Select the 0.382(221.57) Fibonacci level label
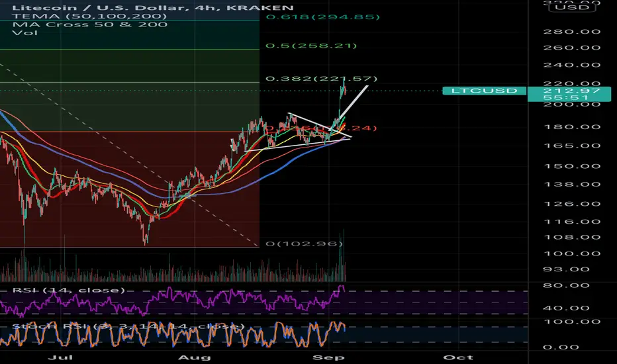Screen dimensions: 617x364 [322, 79]
